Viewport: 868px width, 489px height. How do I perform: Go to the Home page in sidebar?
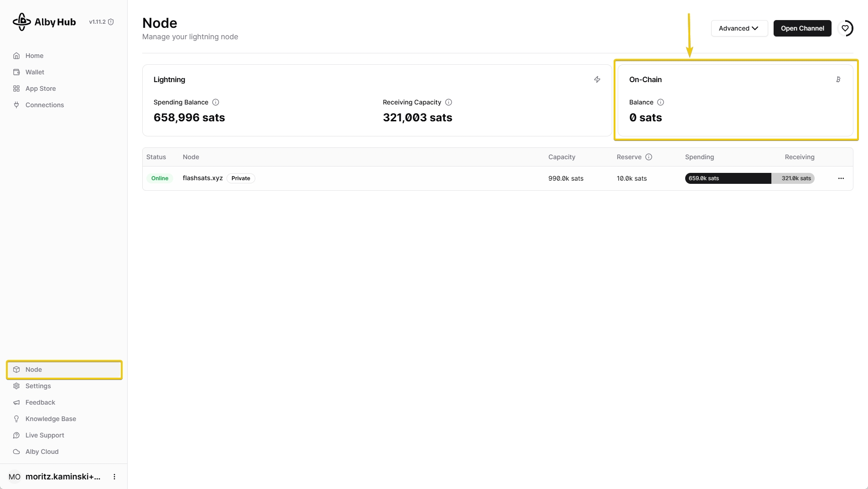(34, 56)
